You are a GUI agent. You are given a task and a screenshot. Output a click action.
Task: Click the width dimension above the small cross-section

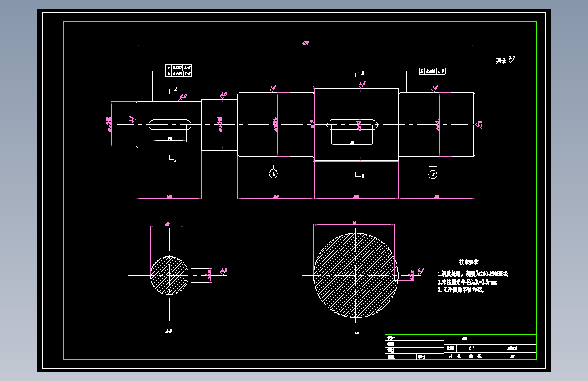pos(168,224)
